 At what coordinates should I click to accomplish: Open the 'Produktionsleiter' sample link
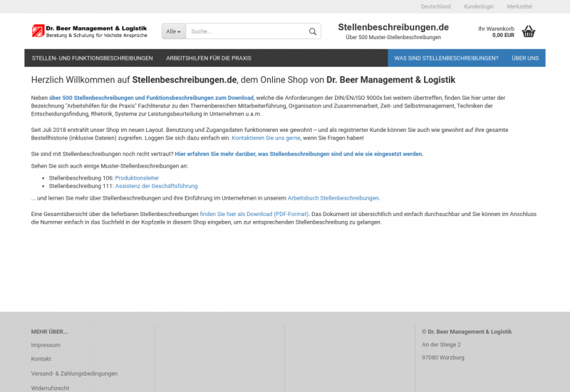137,177
